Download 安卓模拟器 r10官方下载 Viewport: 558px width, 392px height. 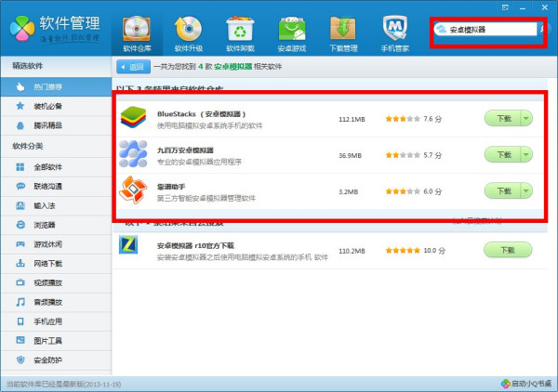(508, 250)
